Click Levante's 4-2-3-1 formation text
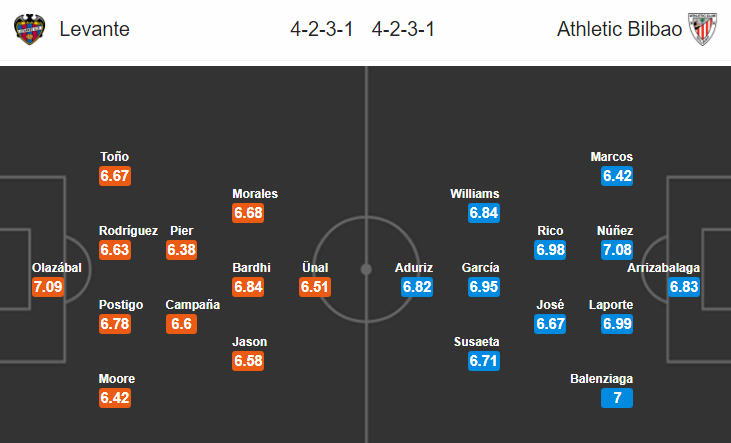Image resolution: width=731 pixels, height=443 pixels. 322,29
